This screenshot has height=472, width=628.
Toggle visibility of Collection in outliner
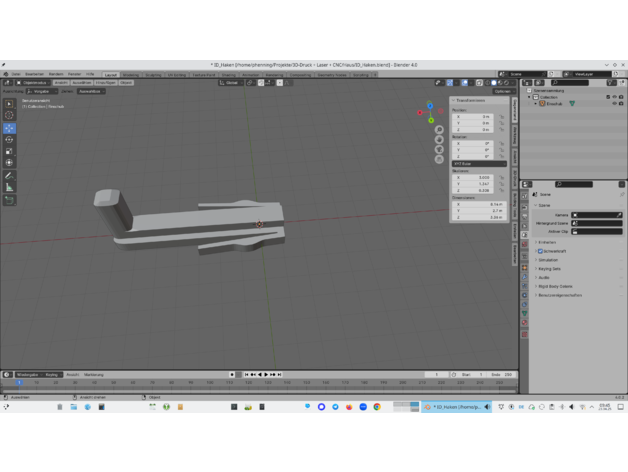pos(614,97)
